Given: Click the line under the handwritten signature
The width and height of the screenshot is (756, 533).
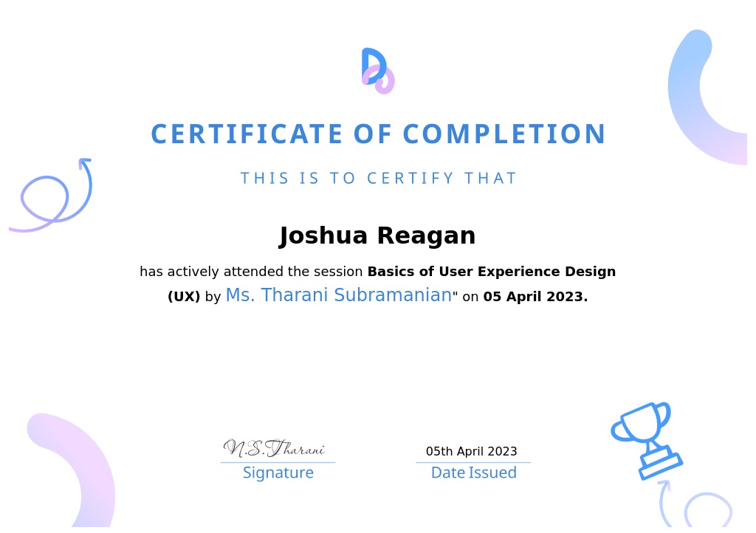Looking at the screenshot, I should [278, 463].
